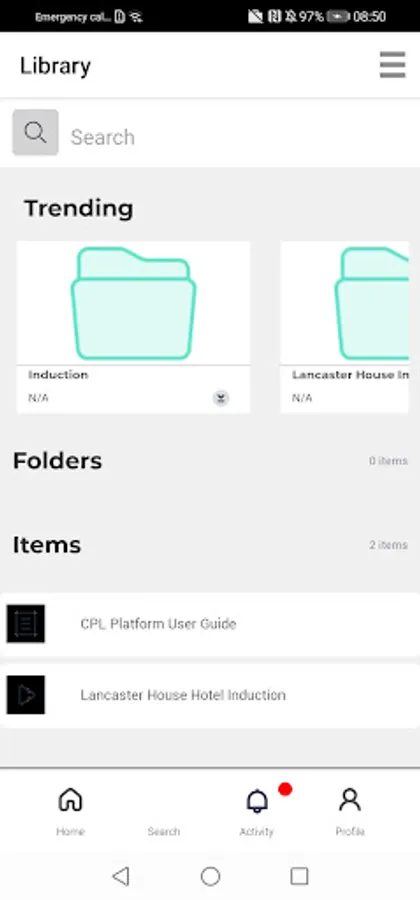Open Lancaster House Hotel Induction item
The width and height of the screenshot is (420, 900).
pyautogui.click(x=210, y=695)
